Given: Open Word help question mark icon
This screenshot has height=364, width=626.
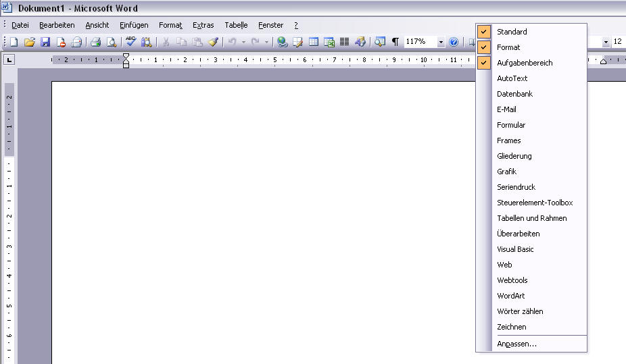Looking at the screenshot, I should tap(454, 42).
